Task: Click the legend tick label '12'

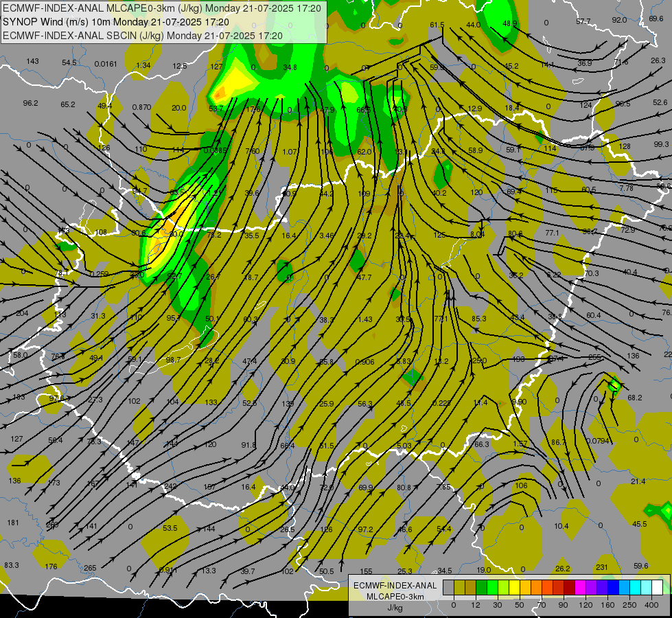Action: pos(475,605)
